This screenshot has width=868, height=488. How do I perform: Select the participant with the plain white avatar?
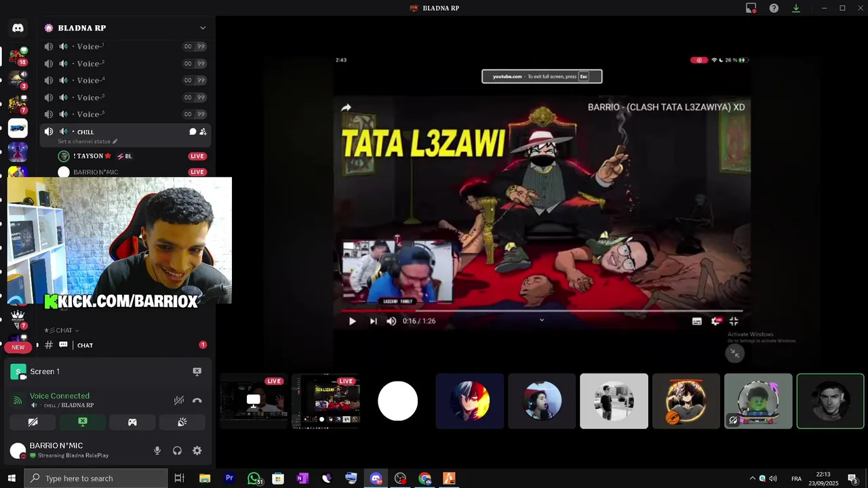coord(398,401)
